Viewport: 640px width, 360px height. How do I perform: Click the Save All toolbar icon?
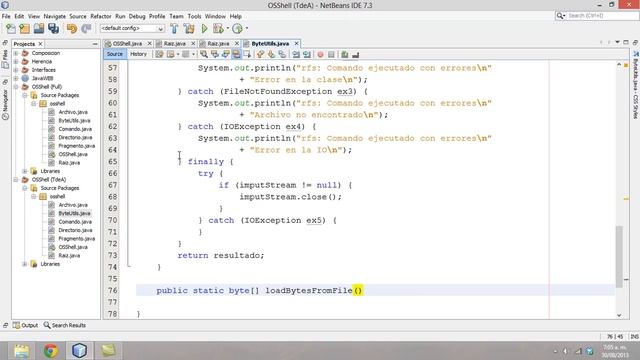[53, 29]
